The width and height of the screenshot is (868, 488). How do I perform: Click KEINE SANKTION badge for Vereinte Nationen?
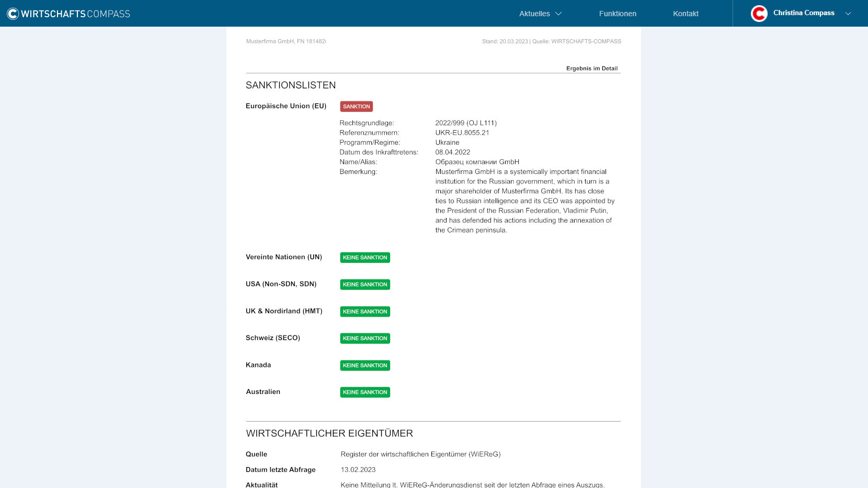[x=365, y=258]
